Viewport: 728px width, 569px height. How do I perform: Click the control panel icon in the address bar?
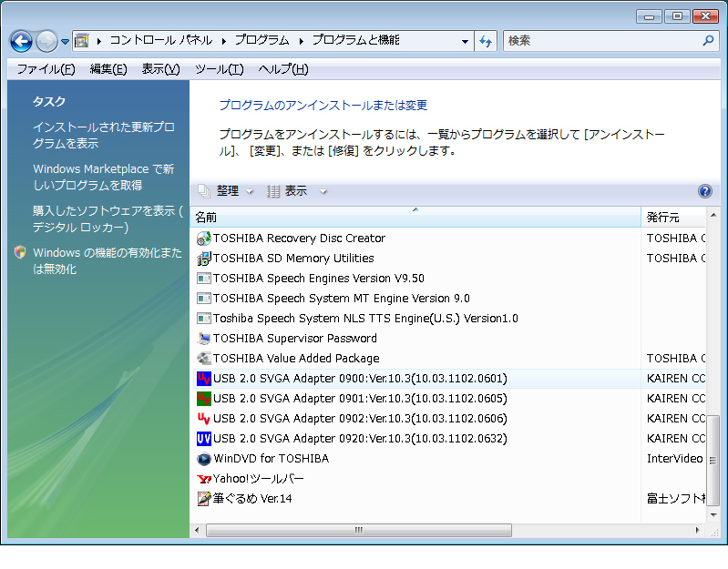[x=82, y=41]
